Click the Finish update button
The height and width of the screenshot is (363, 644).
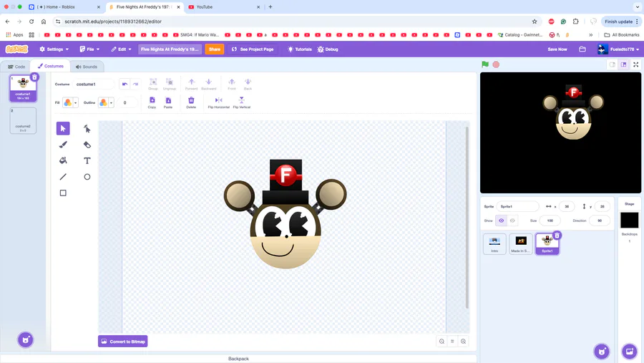622,21
